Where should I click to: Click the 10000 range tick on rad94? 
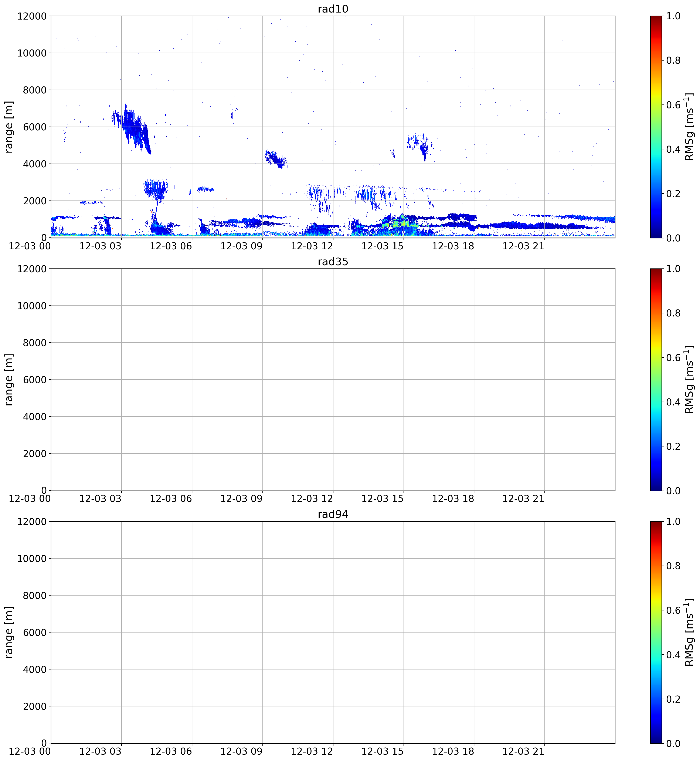(32, 558)
